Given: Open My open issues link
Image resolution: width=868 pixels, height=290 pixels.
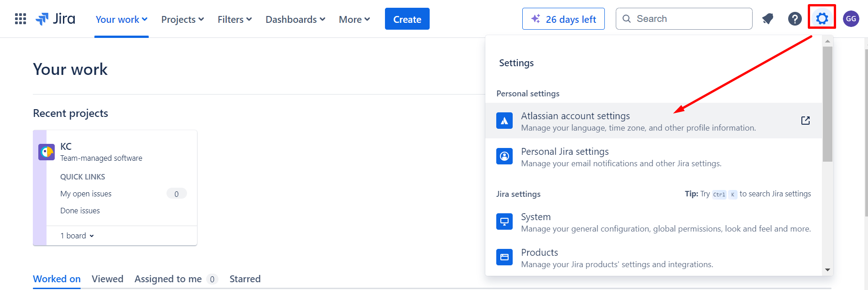Looking at the screenshot, I should click(x=86, y=194).
